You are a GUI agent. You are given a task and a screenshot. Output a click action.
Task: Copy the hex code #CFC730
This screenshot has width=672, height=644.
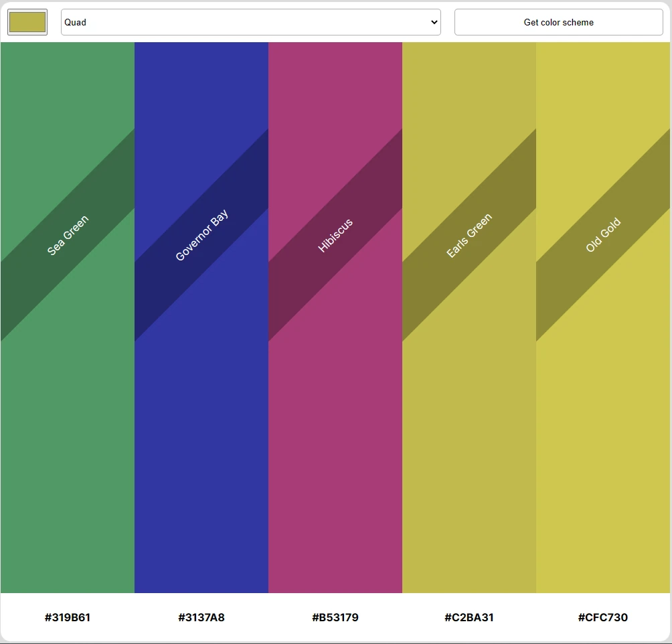[603, 617]
